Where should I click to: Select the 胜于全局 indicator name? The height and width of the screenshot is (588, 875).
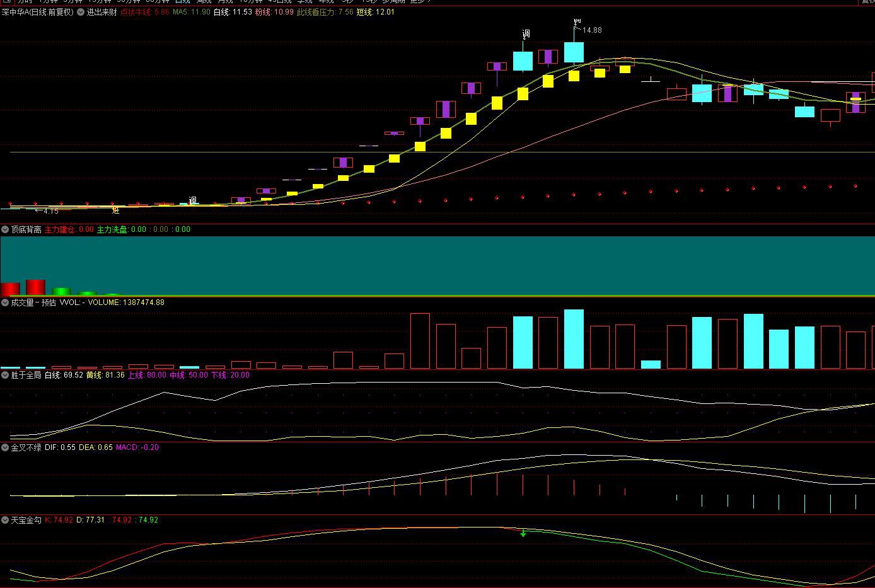pyautogui.click(x=26, y=375)
